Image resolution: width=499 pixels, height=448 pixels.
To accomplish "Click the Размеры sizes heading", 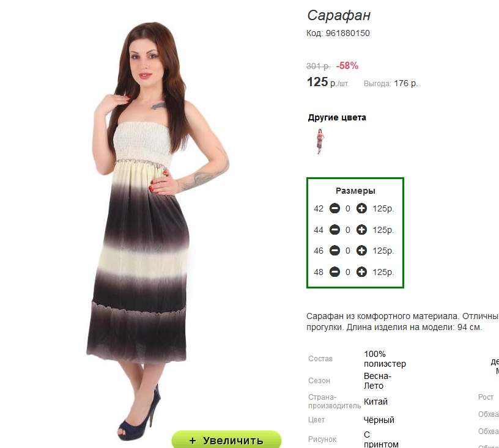I will point(355,191).
